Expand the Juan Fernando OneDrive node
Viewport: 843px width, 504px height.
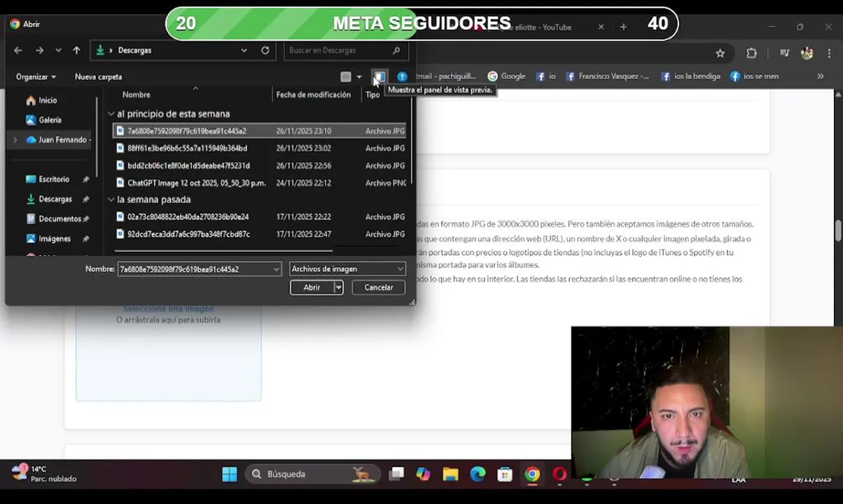click(15, 140)
